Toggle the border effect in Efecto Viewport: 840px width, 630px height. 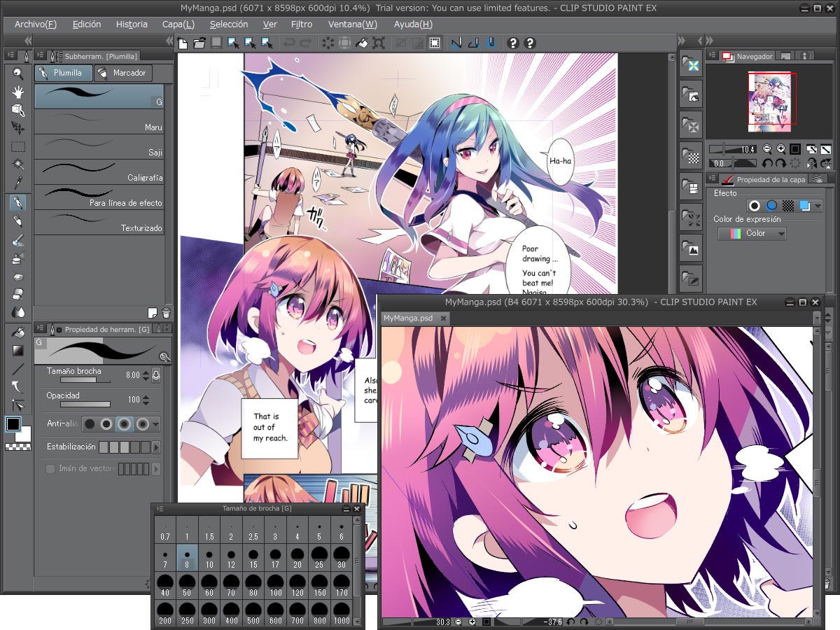click(754, 206)
